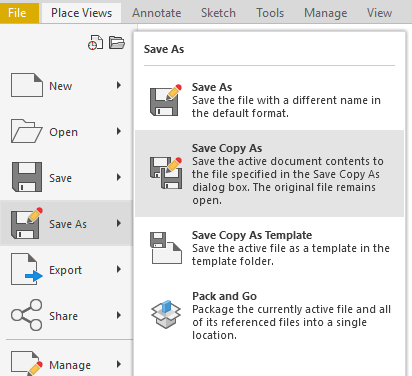Image resolution: width=412 pixels, height=376 pixels.
Task: Expand the Save submenu arrow
Action: pos(119,177)
